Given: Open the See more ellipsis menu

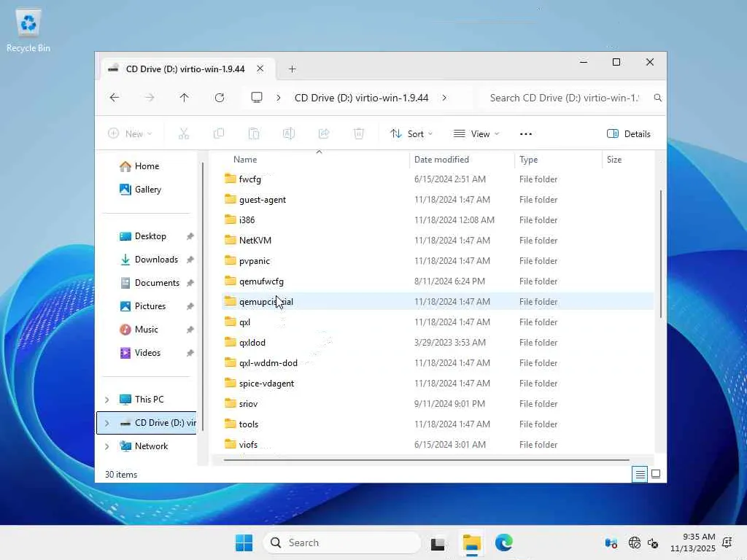Looking at the screenshot, I should pyautogui.click(x=526, y=134).
